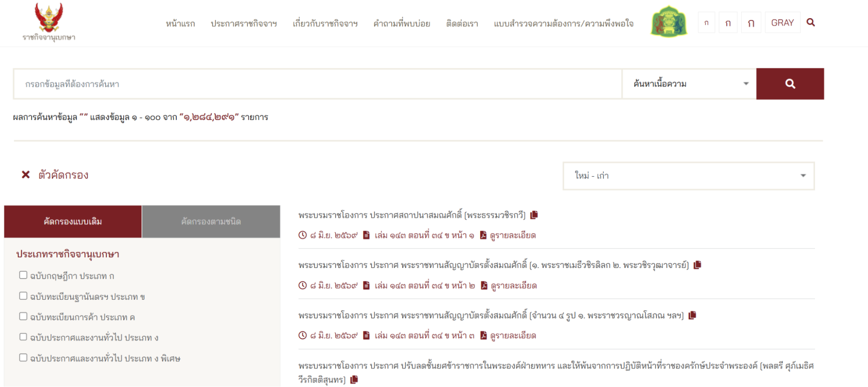Image resolution: width=868 pixels, height=387 pixels.
Task: Click เล่ม ๑๔๓ ตอนที่ ๓๔ ข หน้า ๒
Action: (425, 285)
